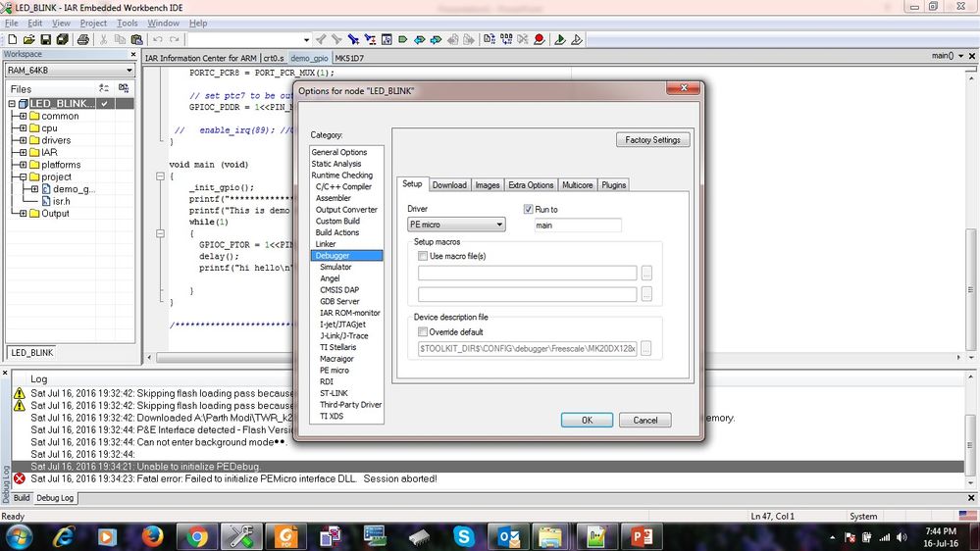The height and width of the screenshot is (551, 980).
Task: Click the first macro file path field
Action: tap(528, 273)
